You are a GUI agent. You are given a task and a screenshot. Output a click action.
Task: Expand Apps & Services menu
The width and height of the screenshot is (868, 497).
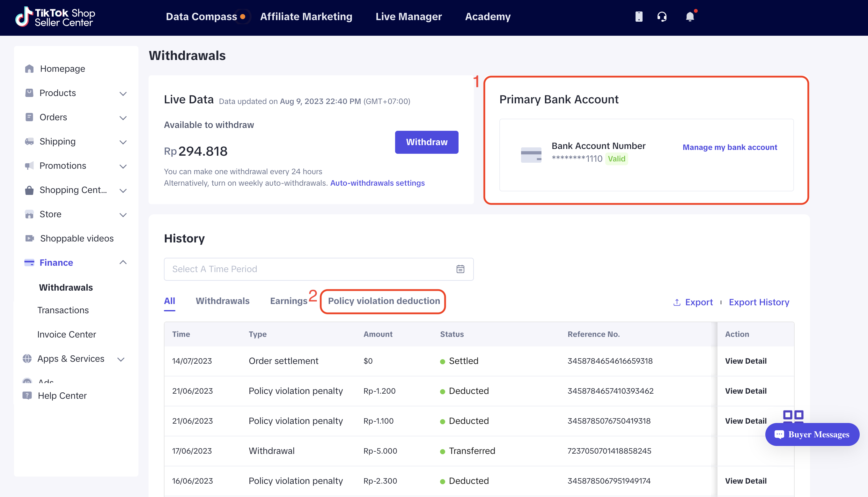pos(121,359)
